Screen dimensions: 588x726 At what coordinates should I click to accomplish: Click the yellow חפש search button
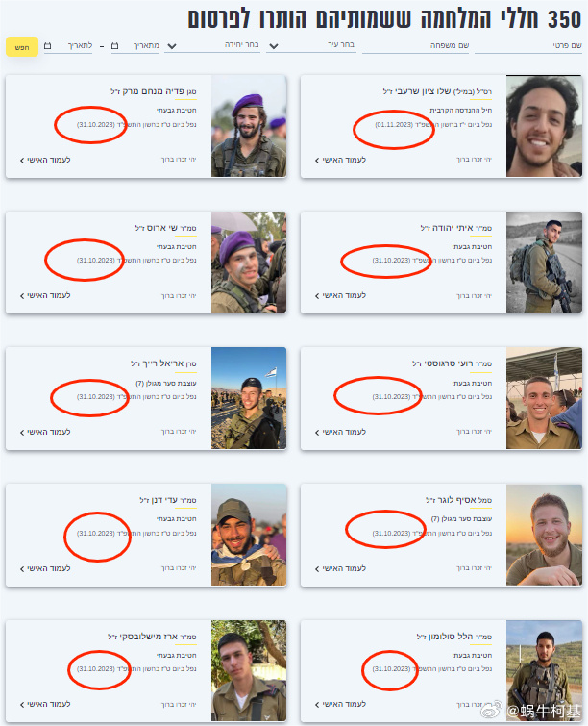coord(22,47)
